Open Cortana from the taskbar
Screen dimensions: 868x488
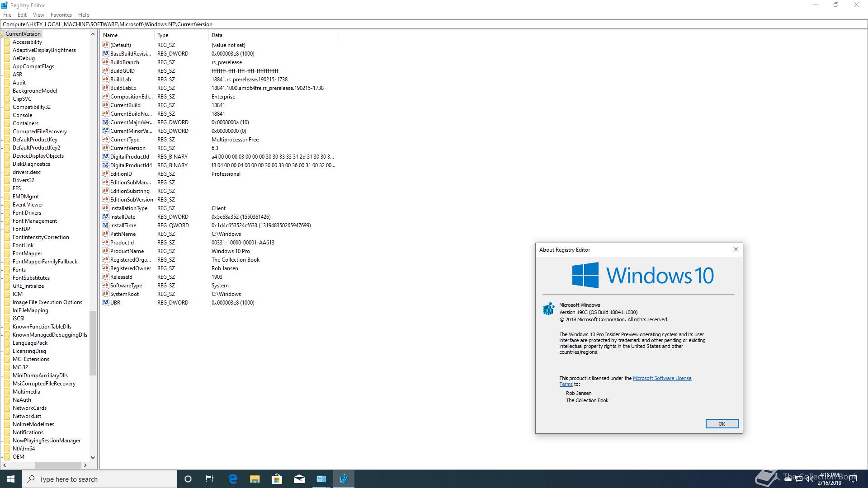[x=188, y=479]
